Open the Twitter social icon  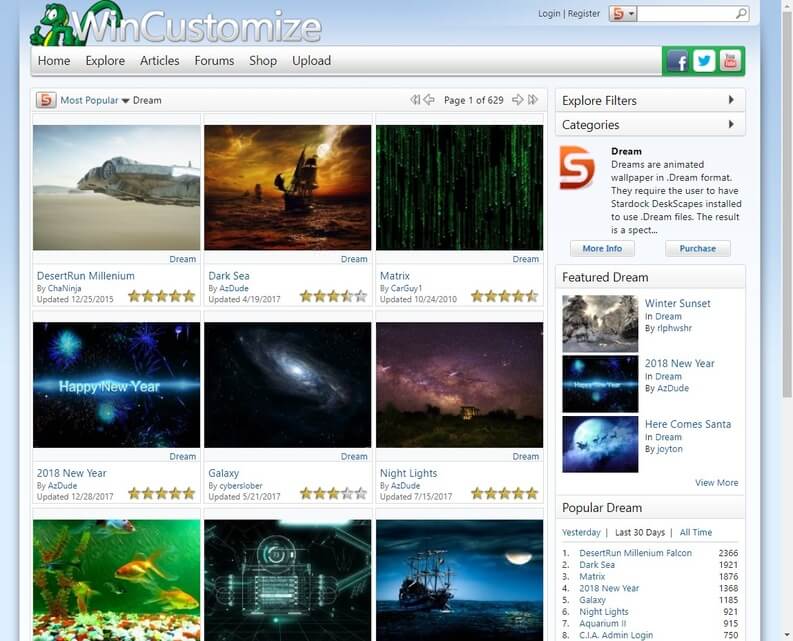coord(703,61)
